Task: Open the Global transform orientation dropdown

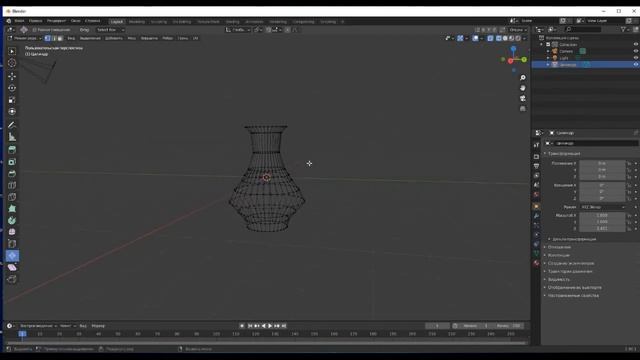Action: tap(238, 30)
